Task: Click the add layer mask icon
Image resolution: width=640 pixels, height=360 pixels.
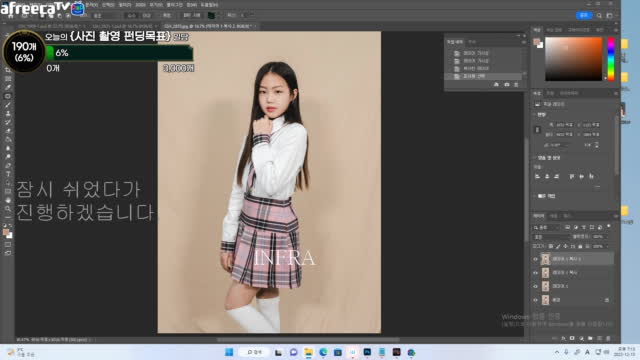Action: (x=572, y=338)
